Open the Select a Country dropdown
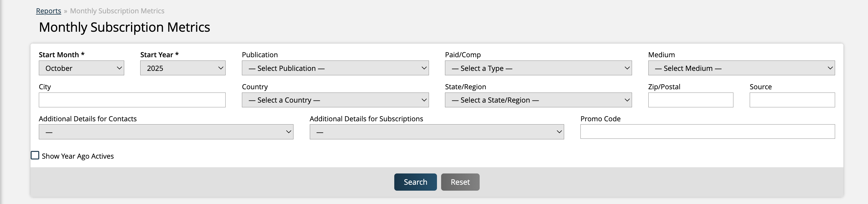The height and width of the screenshot is (204, 868). pyautogui.click(x=335, y=100)
